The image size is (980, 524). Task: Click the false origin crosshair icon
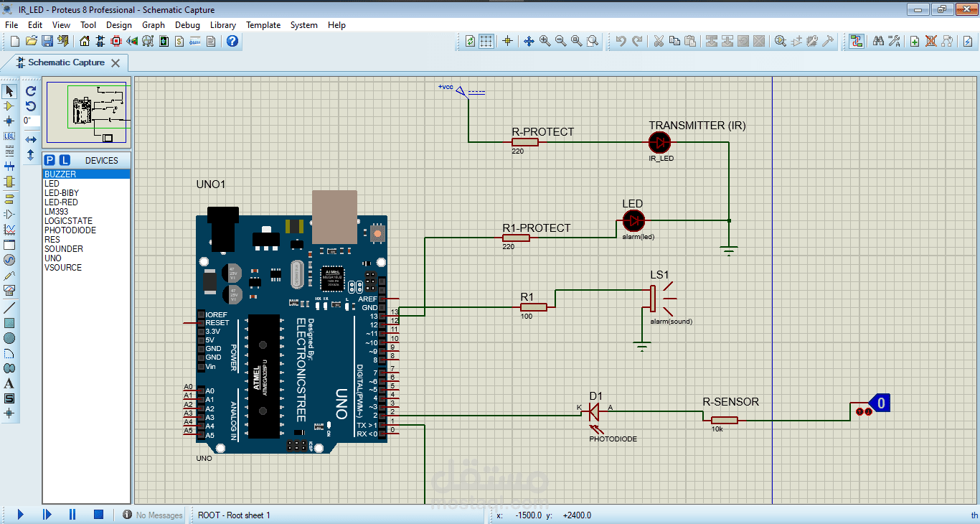pyautogui.click(x=507, y=41)
